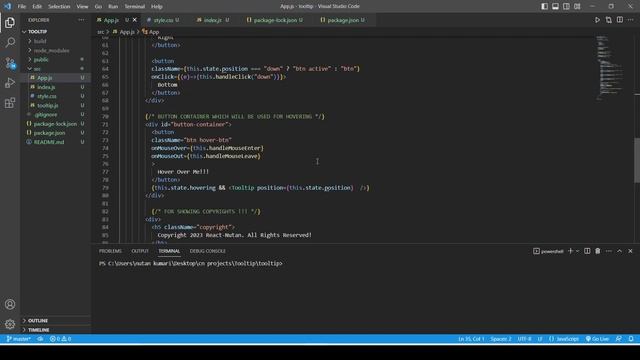Viewport: 640px width, 360px height.
Task: Open the Explorer view in activity bar
Action: (x=10, y=22)
